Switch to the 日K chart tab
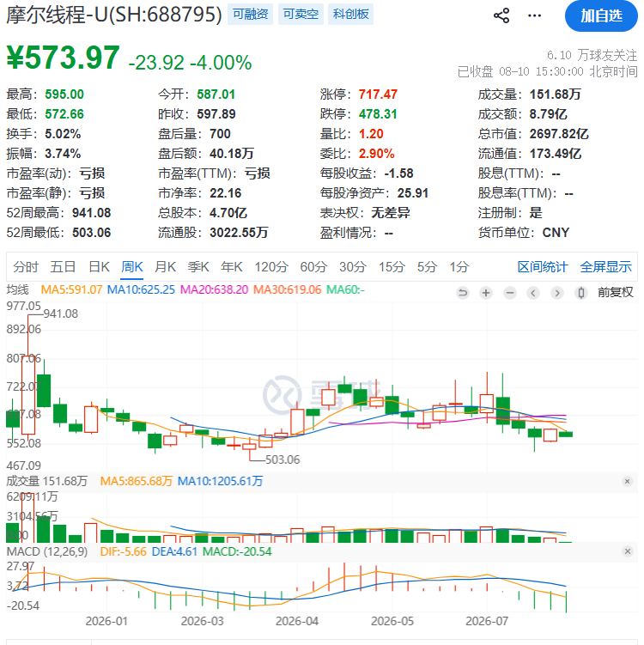644x645 pixels. coord(99,266)
